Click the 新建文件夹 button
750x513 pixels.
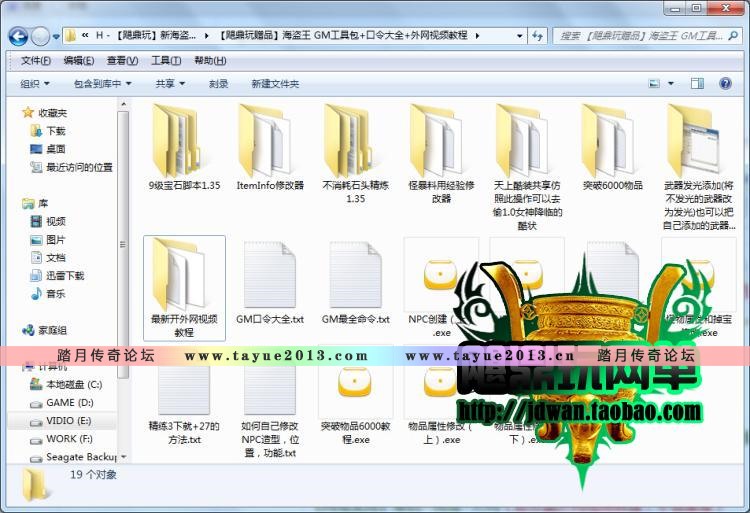[275, 84]
